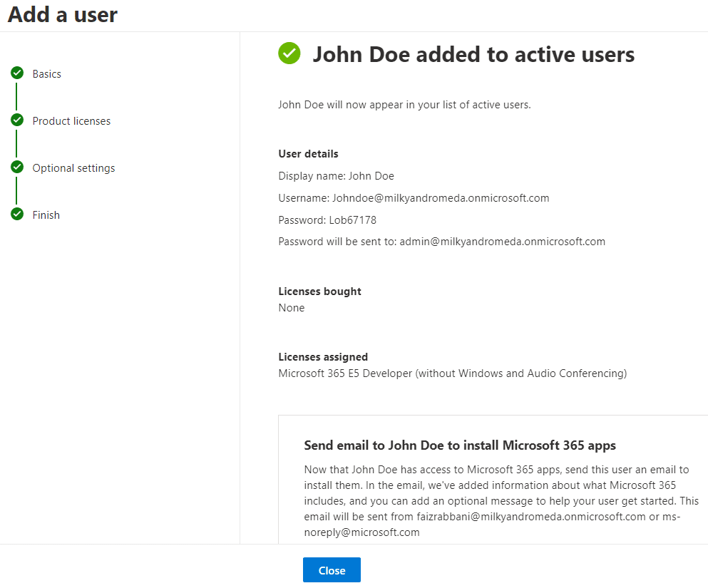Click the Finish step checkmark icon

tap(17, 214)
